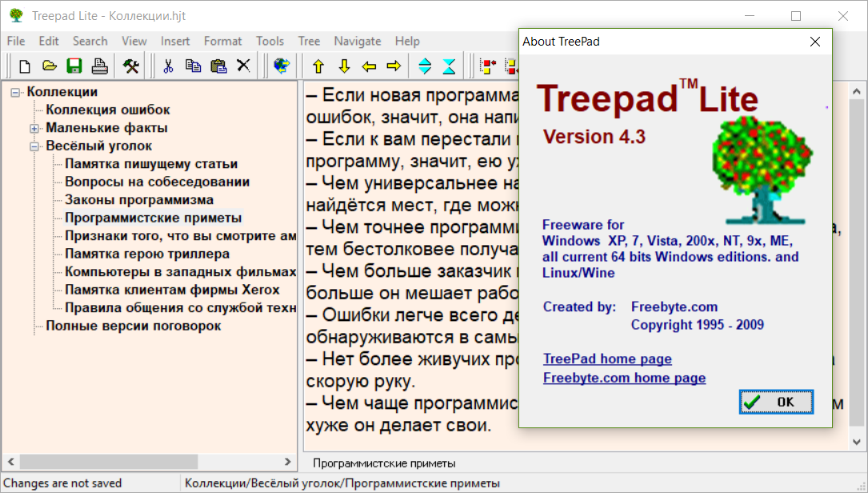Click the Delete X toolbar icon

(243, 66)
